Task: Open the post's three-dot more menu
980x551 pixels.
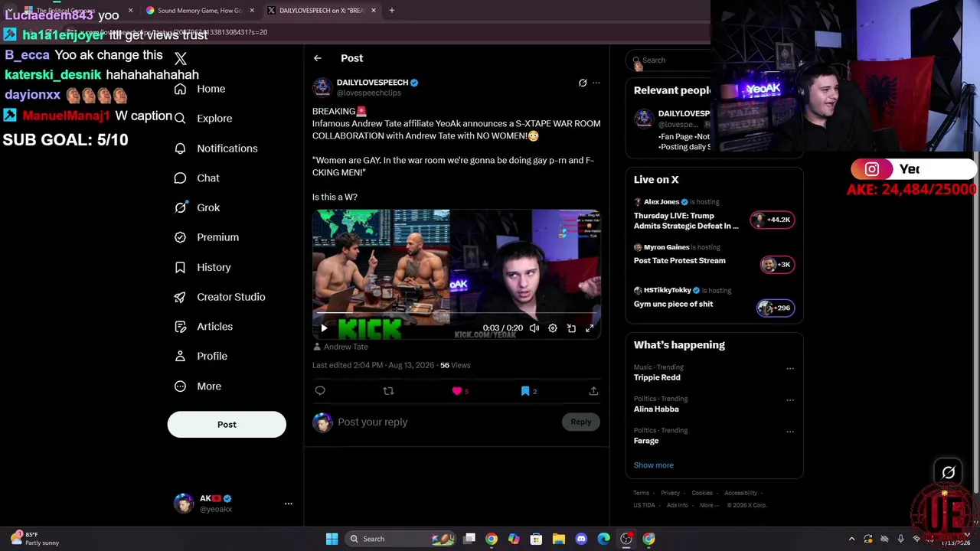Action: [x=596, y=83]
